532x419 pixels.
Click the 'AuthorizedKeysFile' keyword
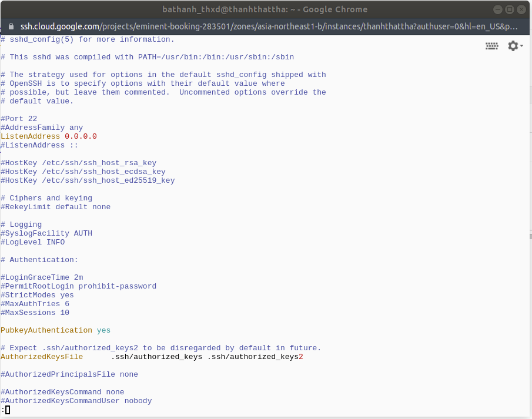42,357
